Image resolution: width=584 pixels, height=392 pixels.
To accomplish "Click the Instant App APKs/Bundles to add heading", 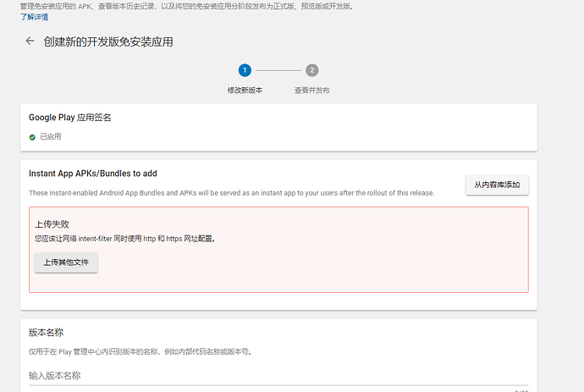I will (x=93, y=174).
